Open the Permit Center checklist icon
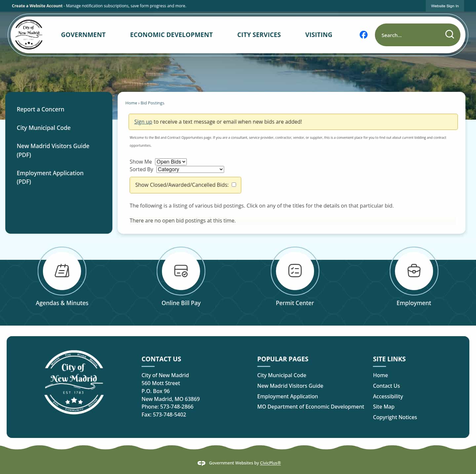Image resolution: width=476 pixels, height=474 pixels. pyautogui.click(x=295, y=271)
